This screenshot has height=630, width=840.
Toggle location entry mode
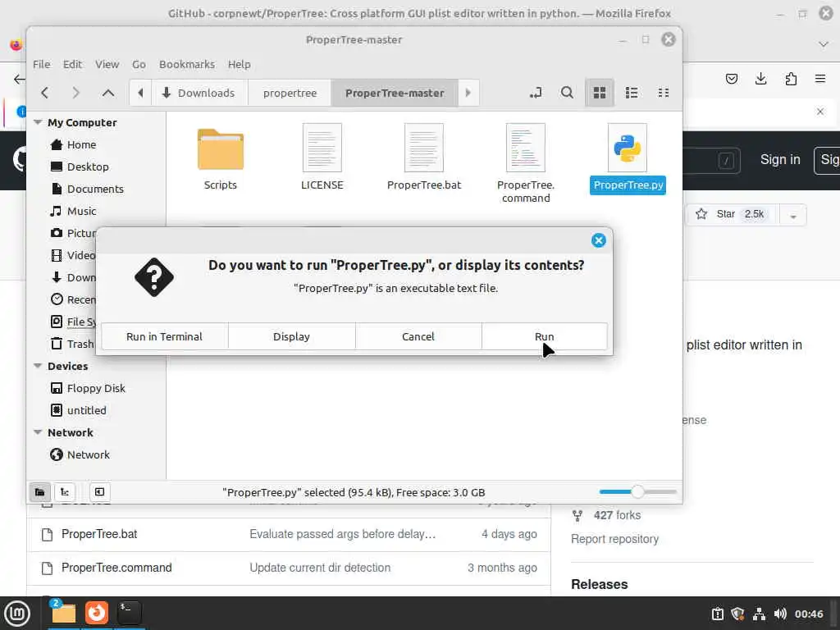(x=536, y=93)
